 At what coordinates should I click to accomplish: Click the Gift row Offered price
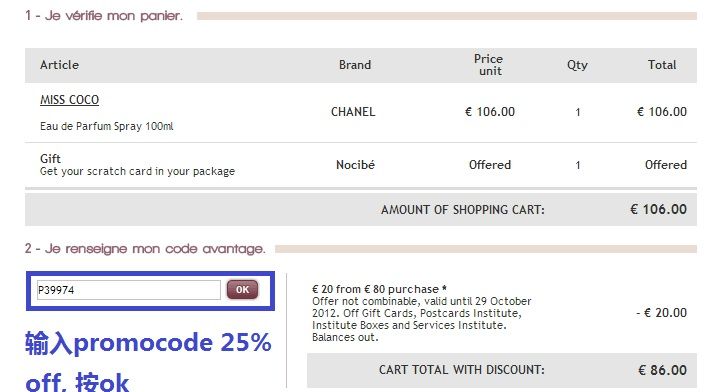490,165
